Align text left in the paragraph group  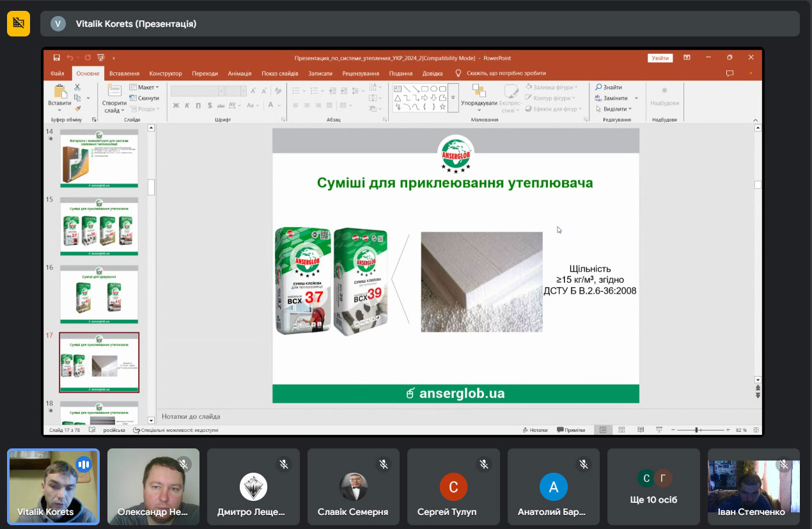point(295,106)
